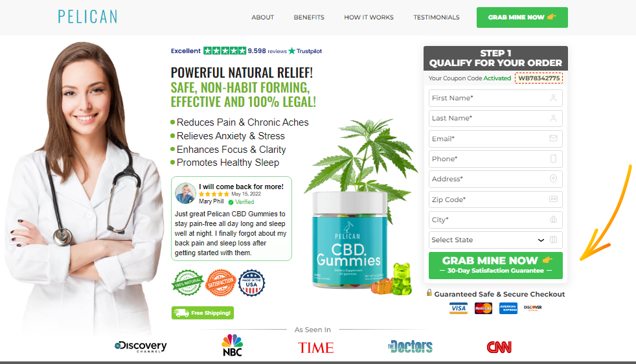Click the American Express card icon

coord(508,308)
